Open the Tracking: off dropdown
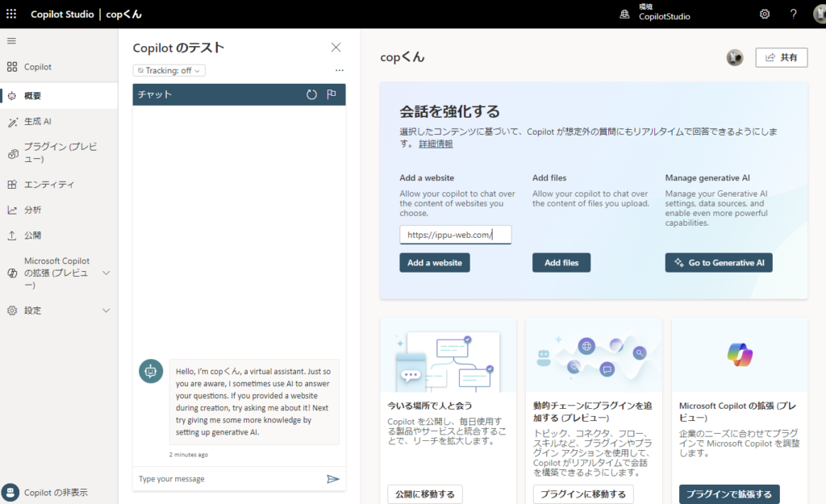Viewport: 826px width, 504px height. point(169,71)
